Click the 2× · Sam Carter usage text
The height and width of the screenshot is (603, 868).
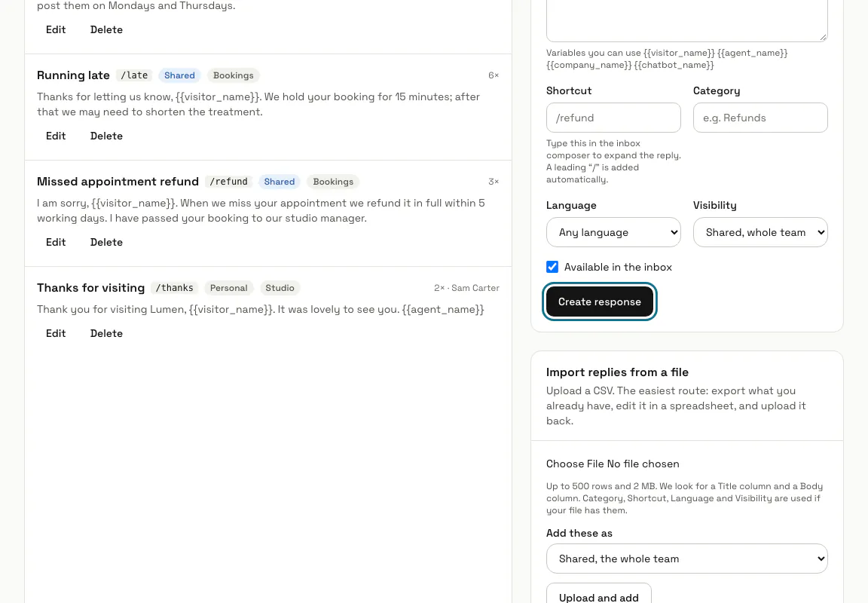466,288
